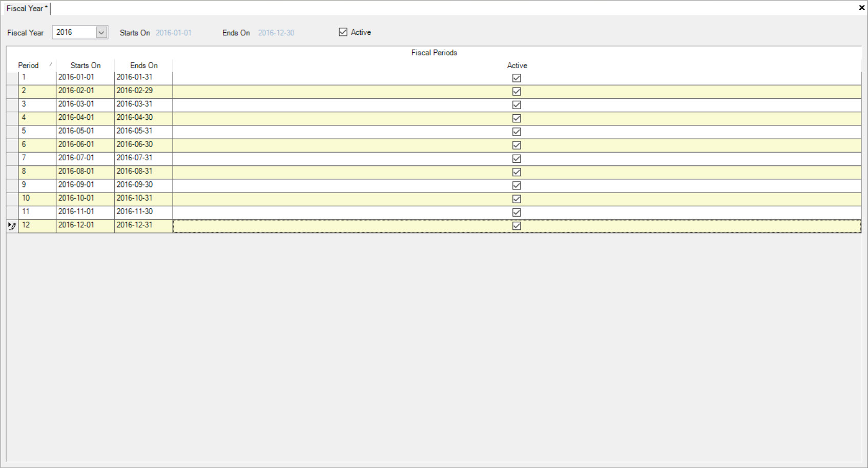Toggle Active checkbox for period 3
Image resolution: width=868 pixels, height=468 pixels.
pyautogui.click(x=516, y=105)
